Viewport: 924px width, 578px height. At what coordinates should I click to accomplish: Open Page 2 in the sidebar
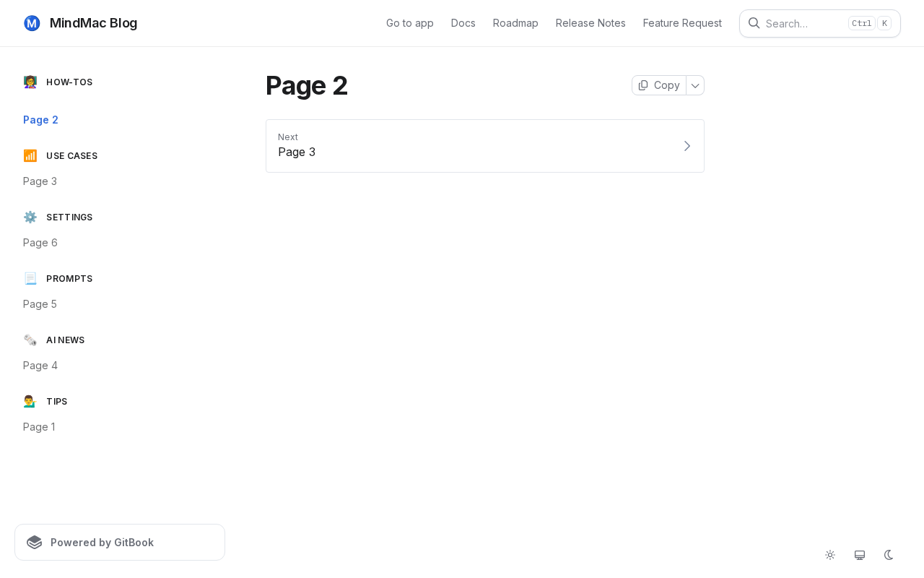40,120
